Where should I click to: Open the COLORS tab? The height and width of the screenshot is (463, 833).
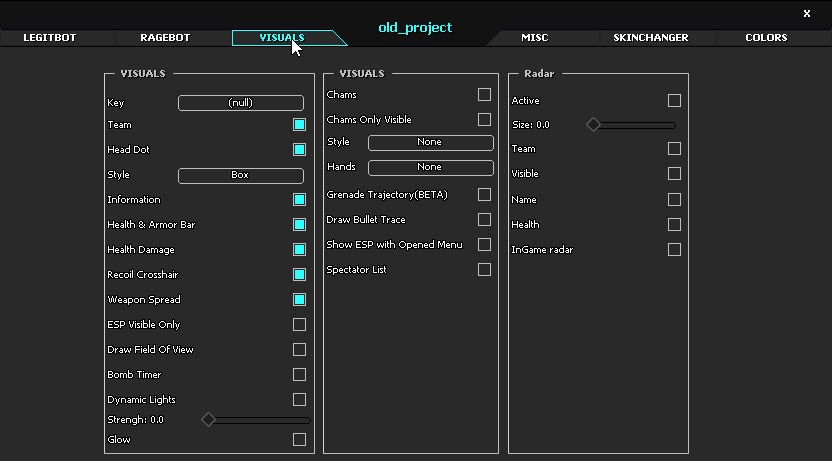click(x=766, y=38)
